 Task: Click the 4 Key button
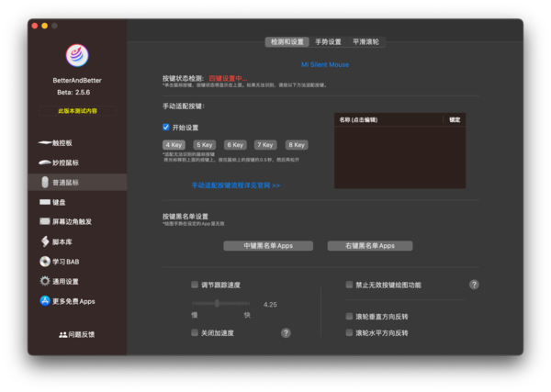[174, 145]
